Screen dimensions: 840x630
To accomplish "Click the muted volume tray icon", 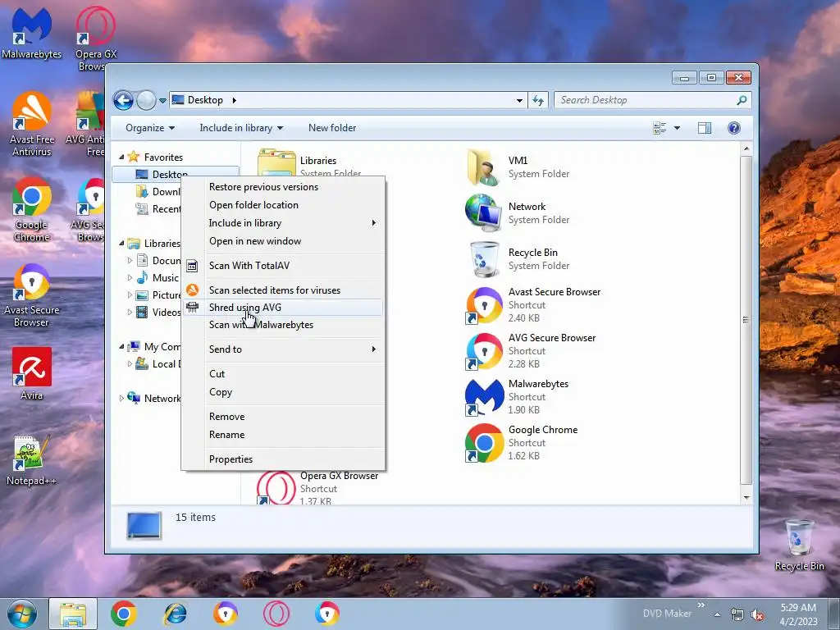I will coord(757,614).
